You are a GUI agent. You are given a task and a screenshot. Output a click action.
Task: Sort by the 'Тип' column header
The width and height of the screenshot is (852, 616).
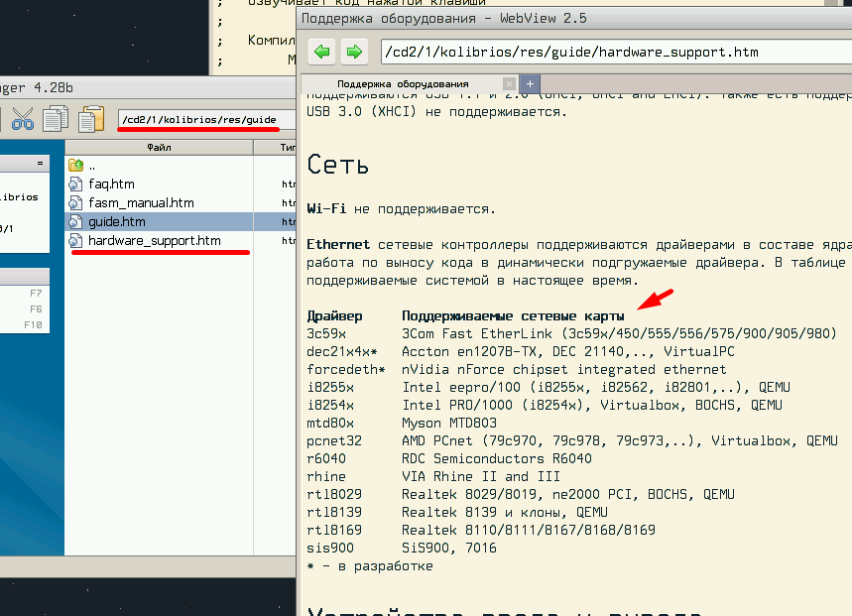(283, 148)
